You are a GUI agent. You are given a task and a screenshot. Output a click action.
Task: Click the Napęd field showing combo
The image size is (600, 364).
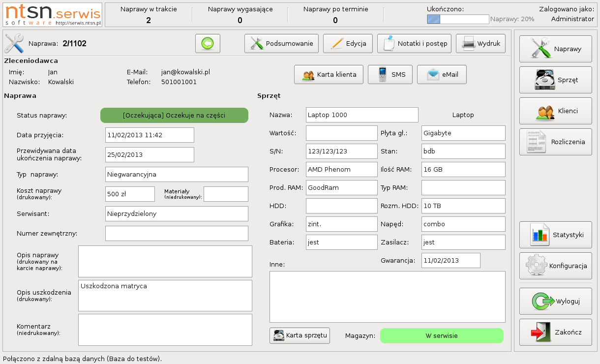pos(463,224)
